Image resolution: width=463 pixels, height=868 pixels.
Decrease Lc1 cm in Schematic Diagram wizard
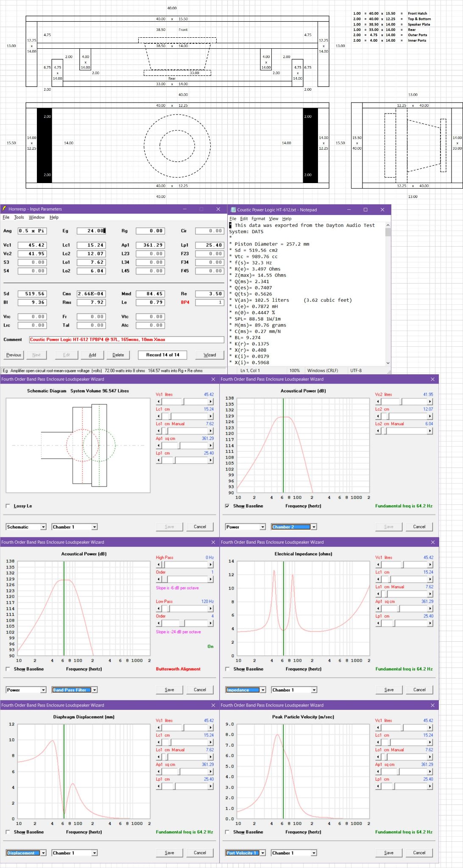pyautogui.click(x=159, y=416)
